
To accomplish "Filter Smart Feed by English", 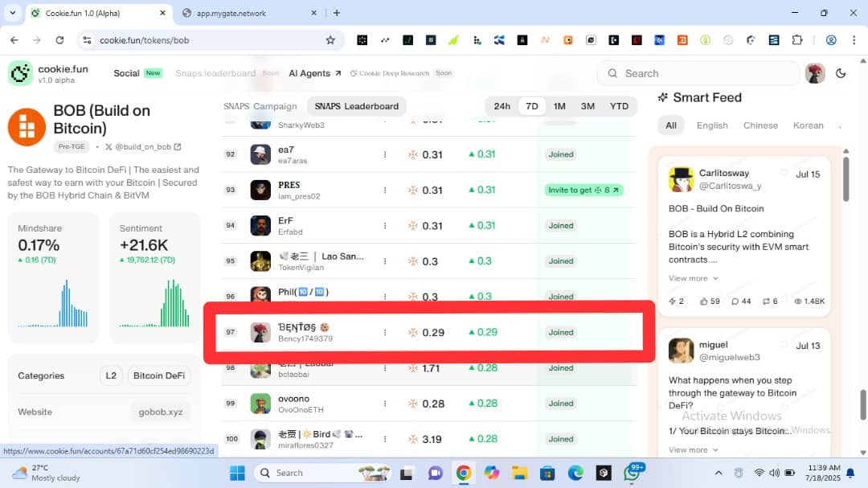I will click(x=712, y=125).
